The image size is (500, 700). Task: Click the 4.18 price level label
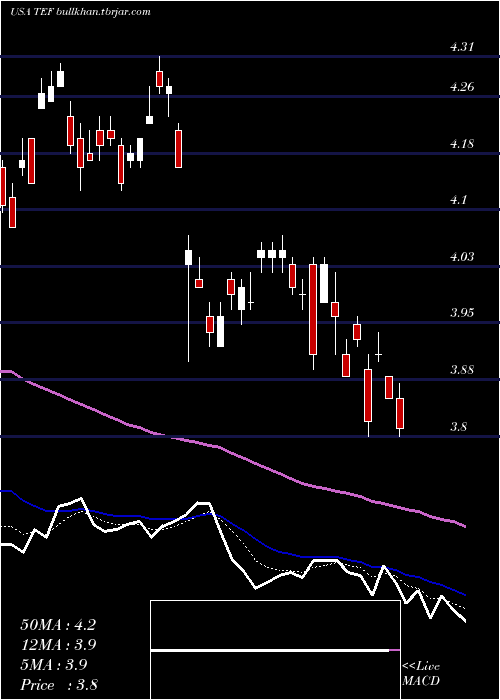tap(462, 144)
